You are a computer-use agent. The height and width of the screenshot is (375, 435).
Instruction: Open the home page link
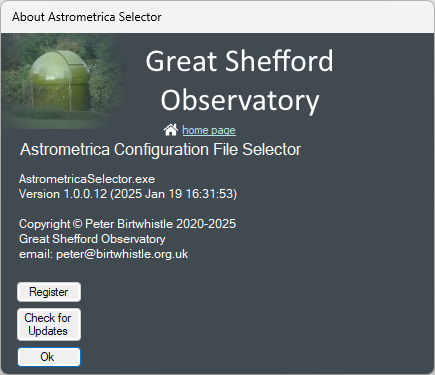pos(209,130)
